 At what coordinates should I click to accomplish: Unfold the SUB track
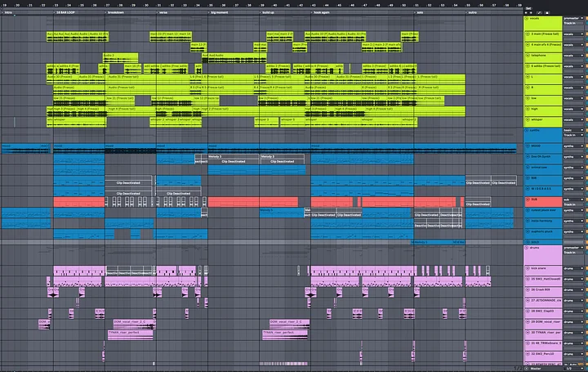pos(528,199)
